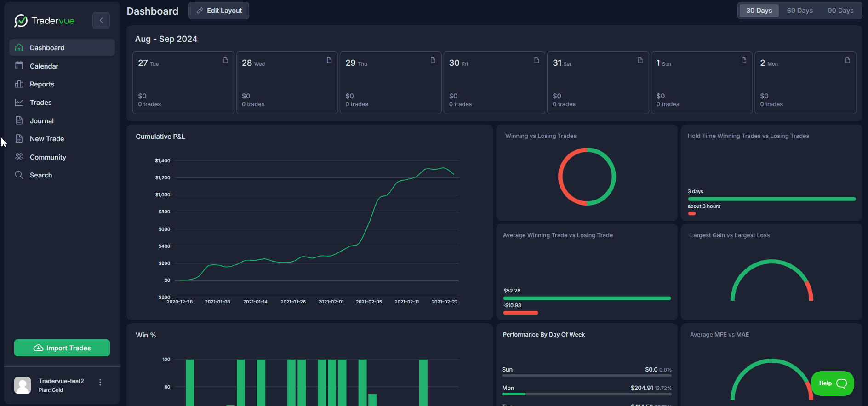Viewport: 868px width, 406px height.
Task: Click the Reports bar chart icon
Action: (x=19, y=84)
